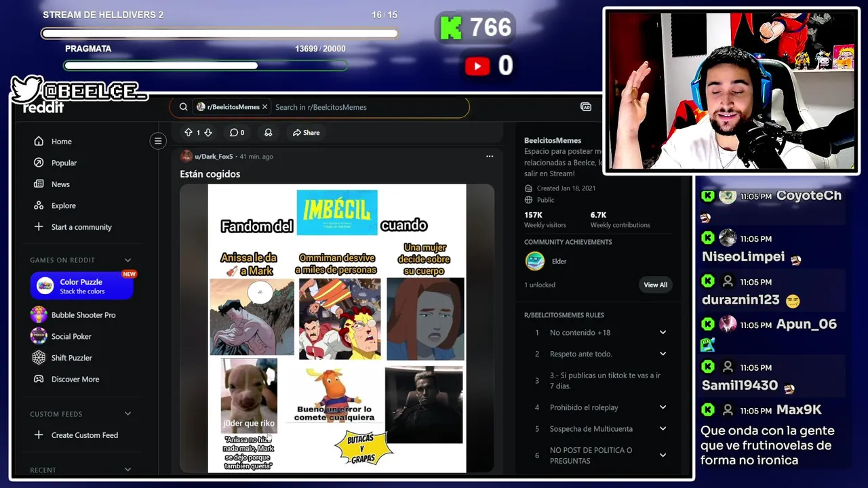Click the search magnifier icon
Viewport: 868px width, 488px height.
tap(183, 107)
